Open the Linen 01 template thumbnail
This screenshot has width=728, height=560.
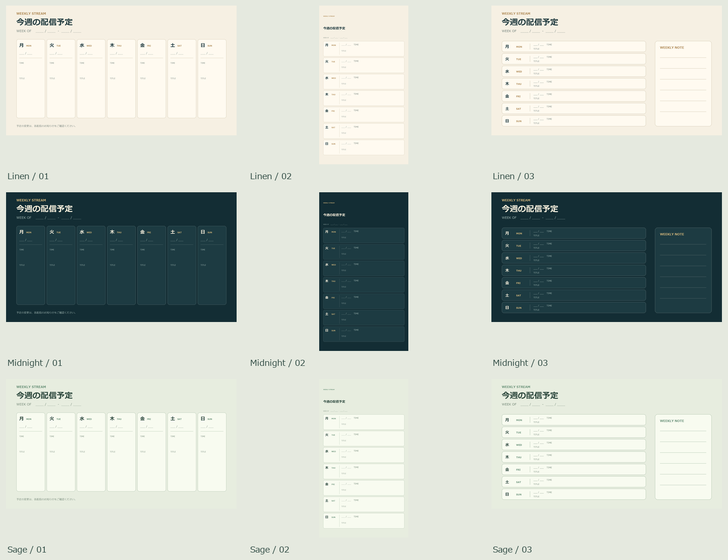pos(121,70)
